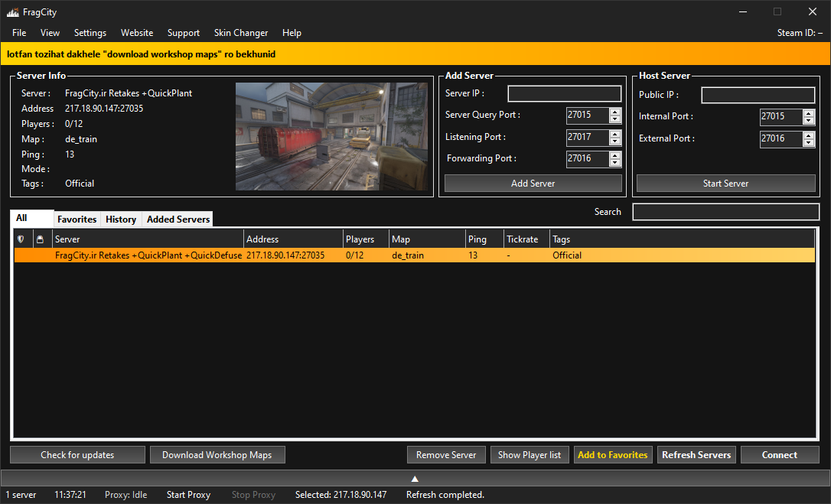Screen dimensions: 831x504
Task: Switch to the History tab
Action: (121, 219)
